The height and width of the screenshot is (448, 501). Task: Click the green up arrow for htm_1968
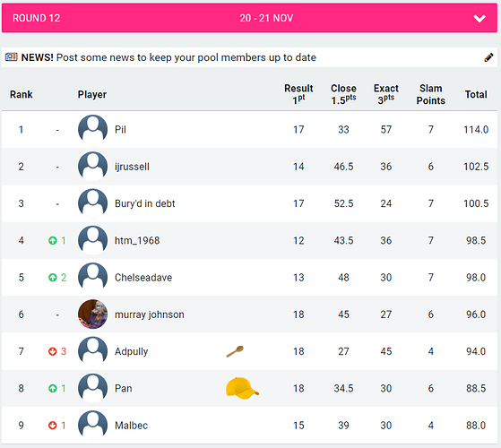coord(53,240)
